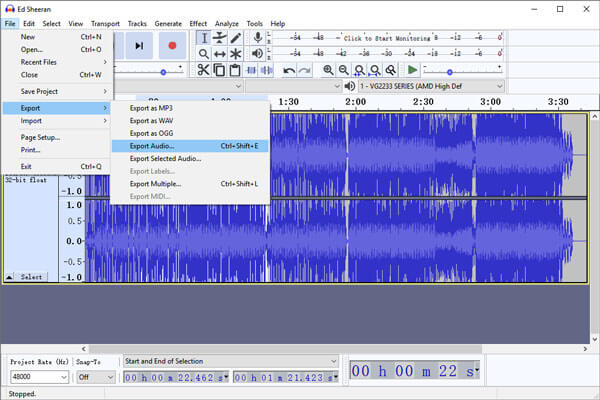
Task: Open the Transport menu
Action: pos(105,24)
